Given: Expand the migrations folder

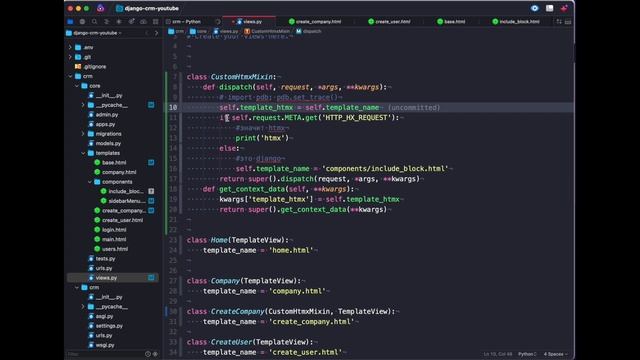Looking at the screenshot, I should [x=83, y=134].
